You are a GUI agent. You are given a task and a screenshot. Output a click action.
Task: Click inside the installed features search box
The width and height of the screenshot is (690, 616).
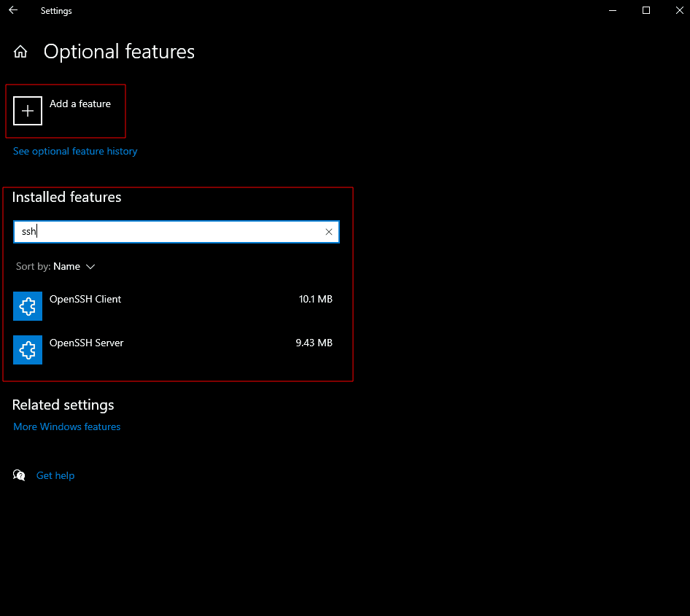176,232
